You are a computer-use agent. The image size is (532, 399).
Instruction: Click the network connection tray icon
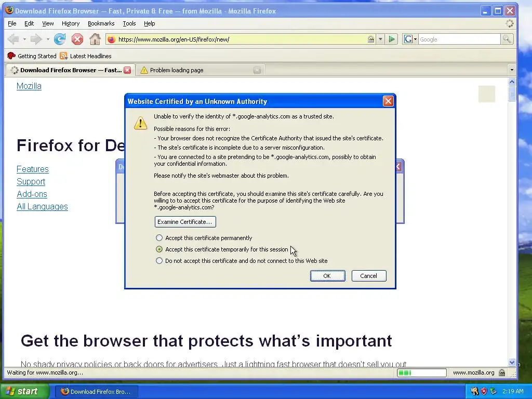coord(494,392)
